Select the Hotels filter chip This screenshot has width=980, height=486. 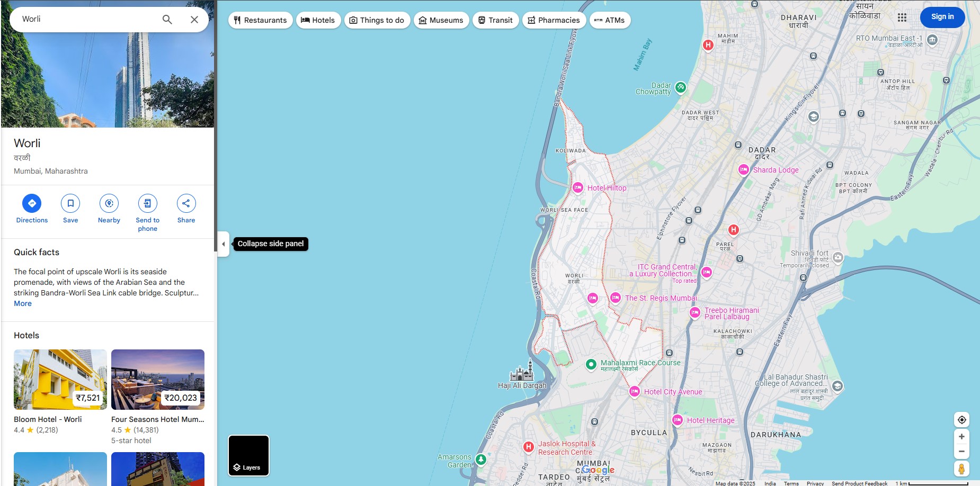(318, 20)
